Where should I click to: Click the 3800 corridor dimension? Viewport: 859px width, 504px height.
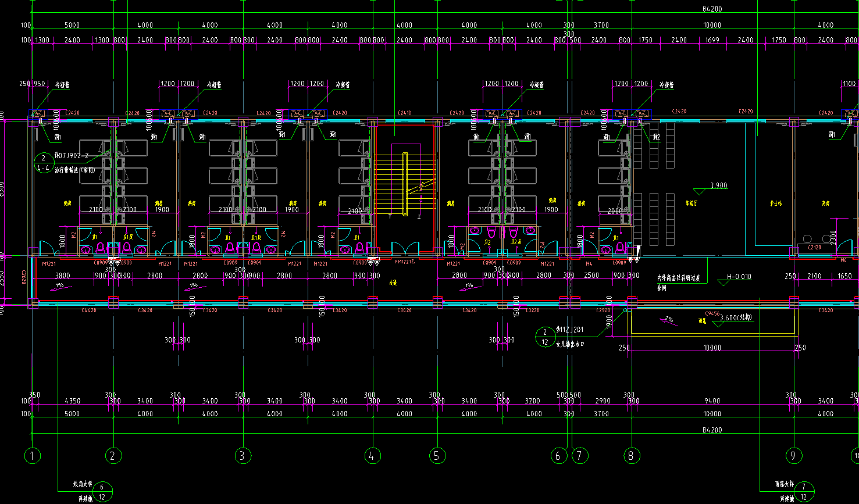[x=62, y=276]
